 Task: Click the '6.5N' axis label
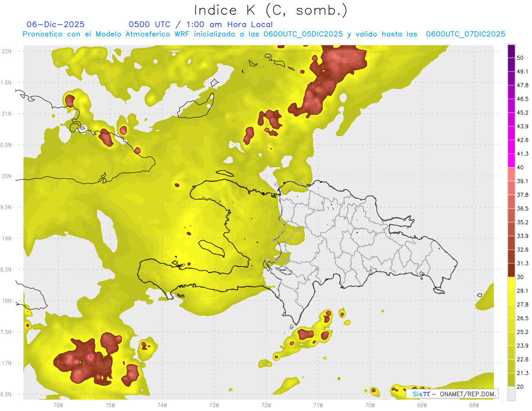coord(7,394)
